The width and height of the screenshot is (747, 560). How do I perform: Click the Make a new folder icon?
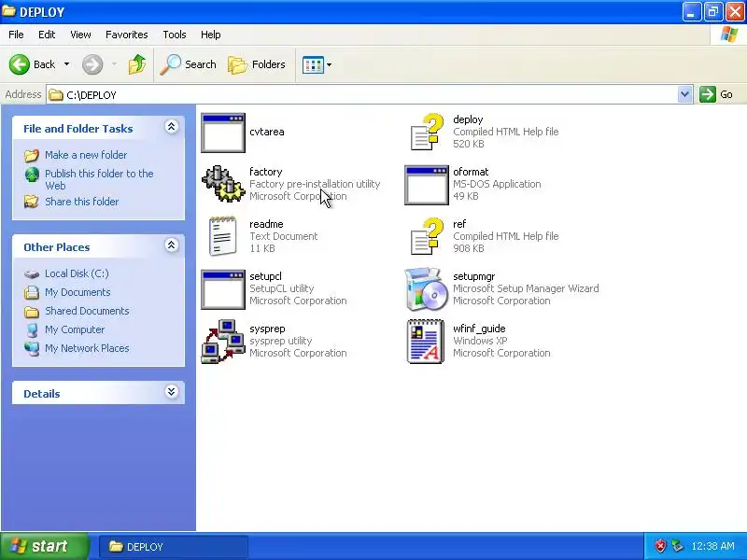click(x=32, y=155)
